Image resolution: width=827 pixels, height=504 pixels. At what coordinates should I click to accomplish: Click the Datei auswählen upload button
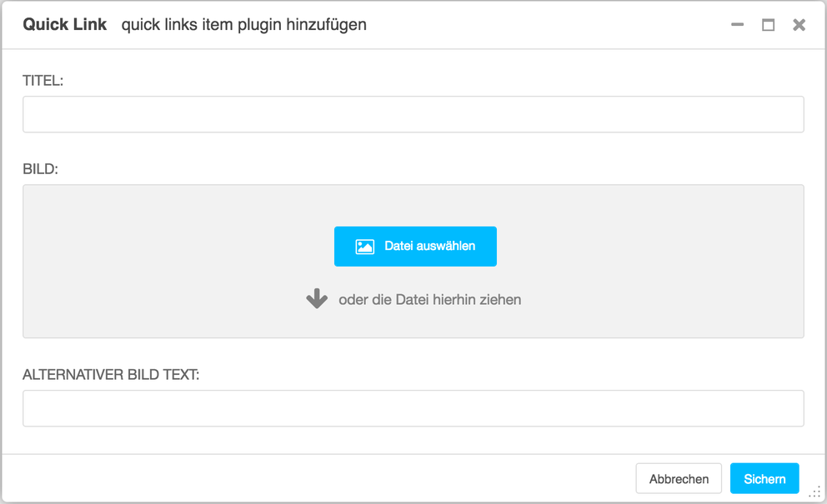[415, 246]
